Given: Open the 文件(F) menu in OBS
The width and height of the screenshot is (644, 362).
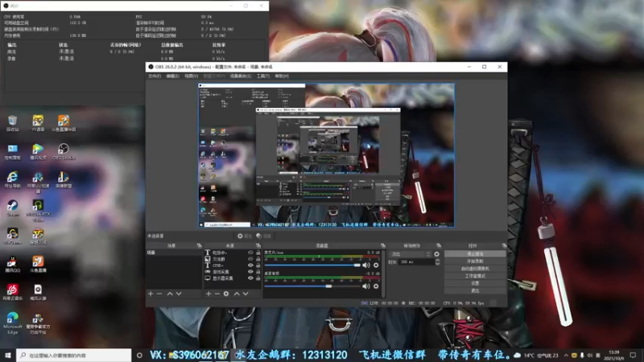Looking at the screenshot, I should pyautogui.click(x=155, y=76).
